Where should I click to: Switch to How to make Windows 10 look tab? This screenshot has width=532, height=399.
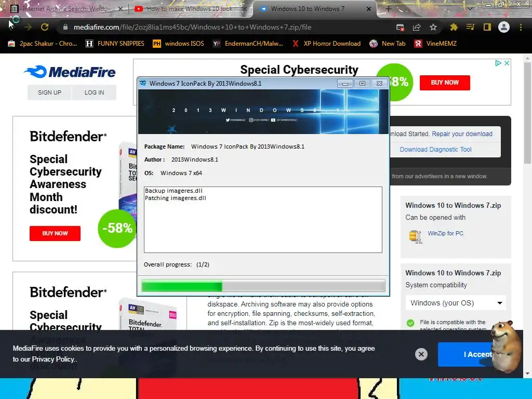point(190,9)
